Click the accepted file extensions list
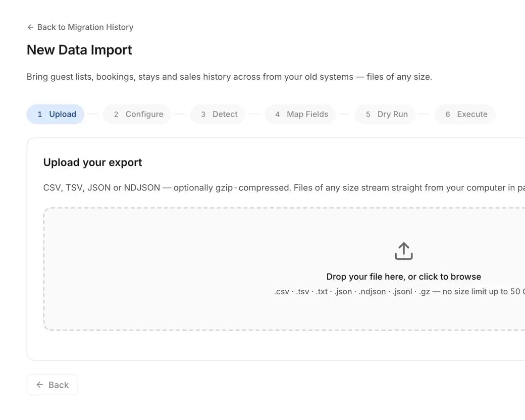Viewport: 525px width, 420px height. coord(399,292)
